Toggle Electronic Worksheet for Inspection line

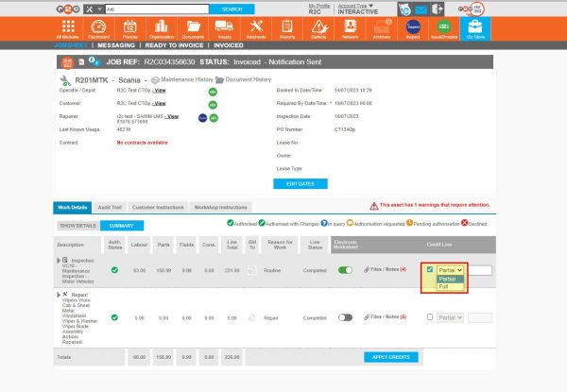[346, 269]
